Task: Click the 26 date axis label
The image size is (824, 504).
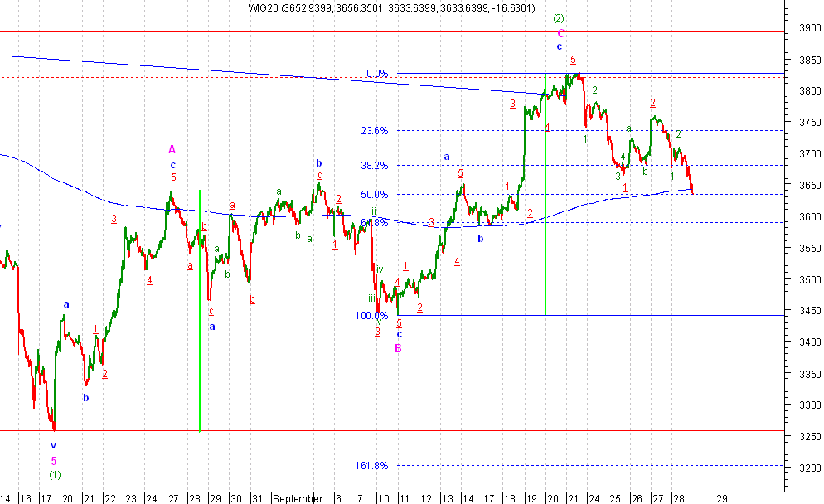Action: (637, 498)
